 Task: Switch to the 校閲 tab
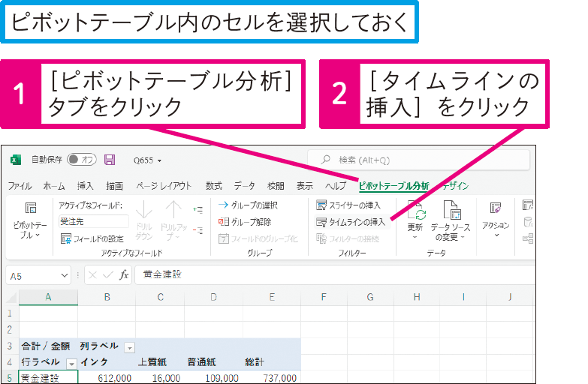(x=276, y=186)
